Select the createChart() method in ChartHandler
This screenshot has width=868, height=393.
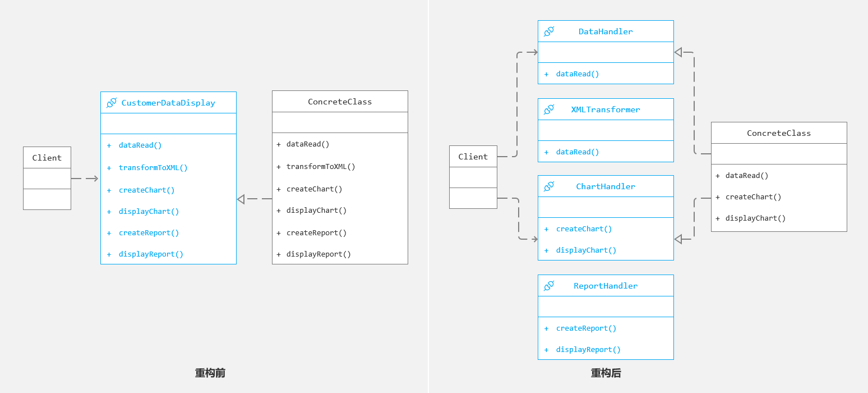(584, 229)
